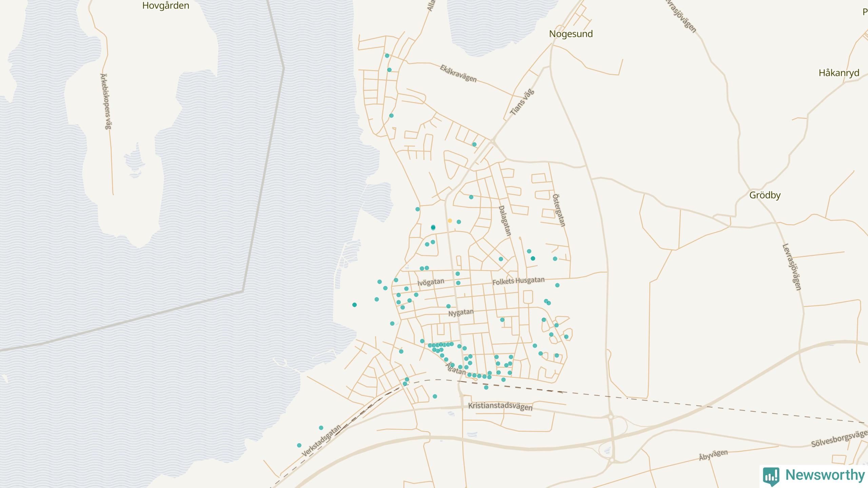The width and height of the screenshot is (868, 488).
Task: Click the Kristianstadsvägen street label
Action: click(x=500, y=406)
